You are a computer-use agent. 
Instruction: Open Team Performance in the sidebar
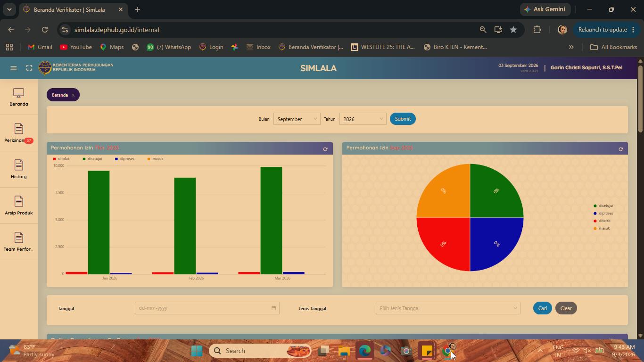tap(19, 242)
